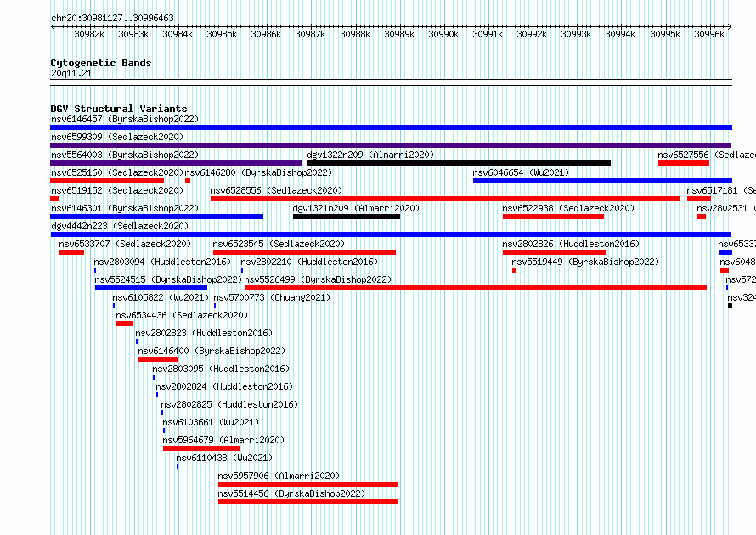This screenshot has height=535, width=756.
Task: Open nsv5524515 (ByrskaBishop2022) label
Action: (x=168, y=279)
